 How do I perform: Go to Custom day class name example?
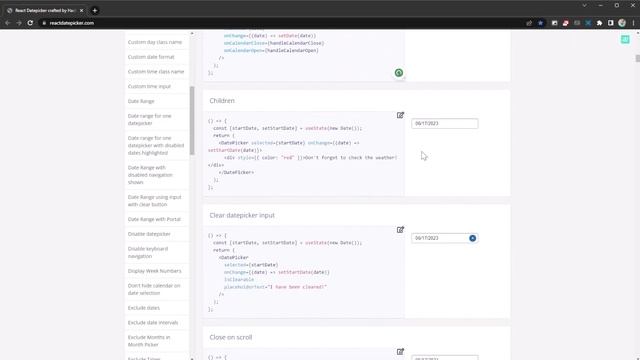[x=155, y=42]
